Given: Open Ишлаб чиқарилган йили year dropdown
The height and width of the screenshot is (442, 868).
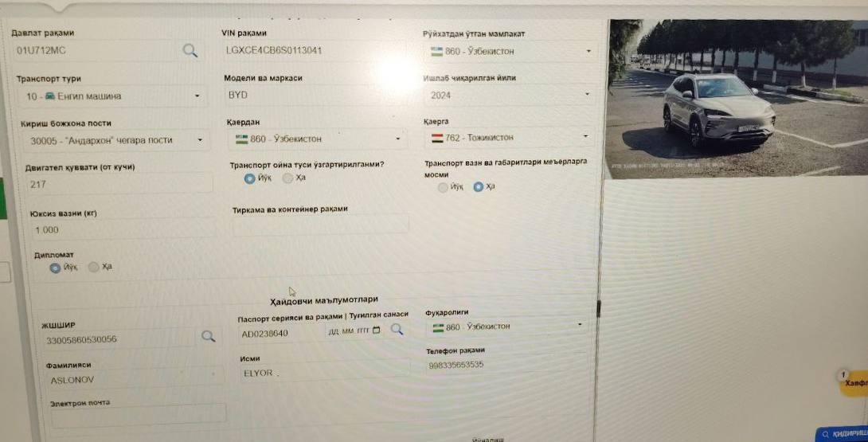Looking at the screenshot, I should pos(510,96).
